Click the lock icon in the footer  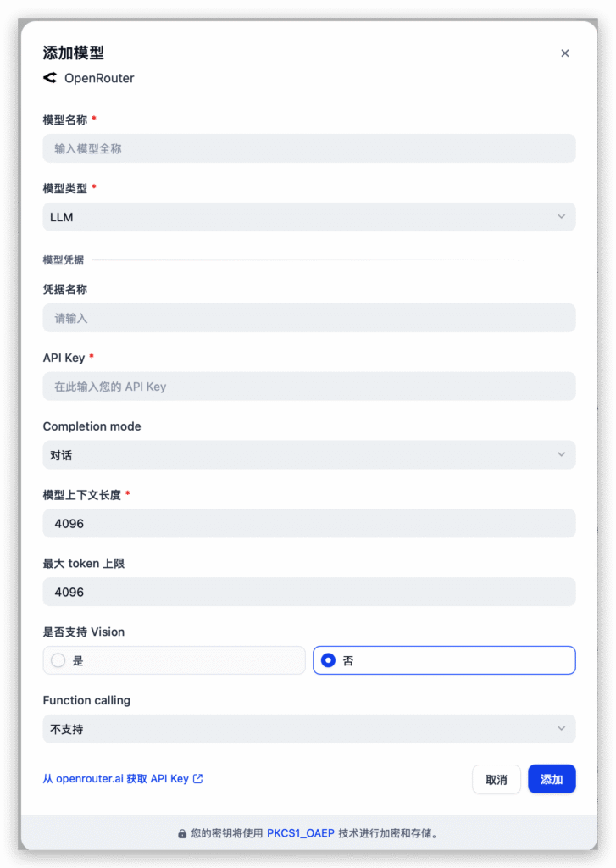click(182, 834)
